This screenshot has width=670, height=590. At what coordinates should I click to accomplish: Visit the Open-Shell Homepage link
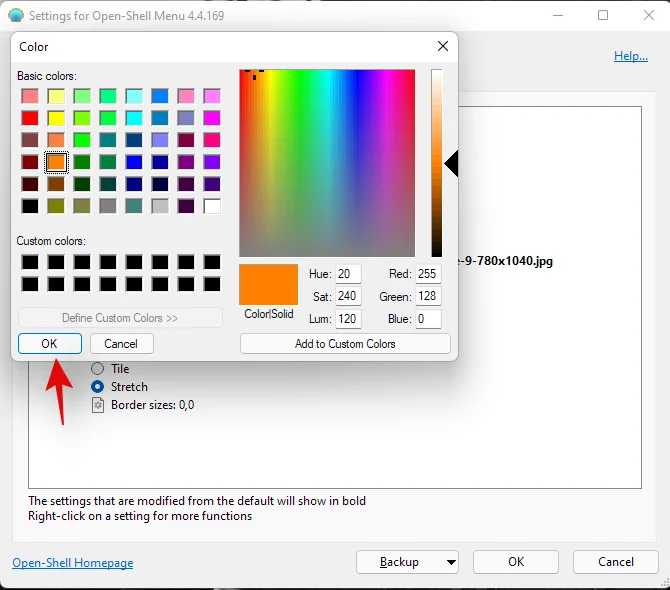(72, 563)
